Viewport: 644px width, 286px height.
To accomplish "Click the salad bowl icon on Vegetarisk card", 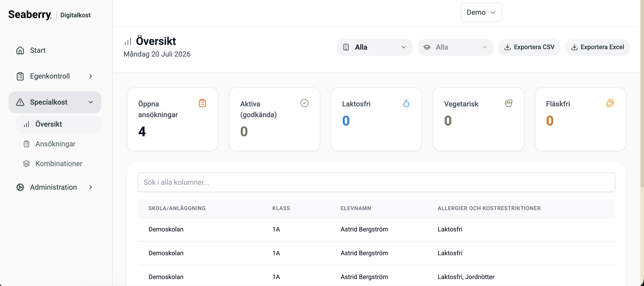I will pyautogui.click(x=508, y=103).
